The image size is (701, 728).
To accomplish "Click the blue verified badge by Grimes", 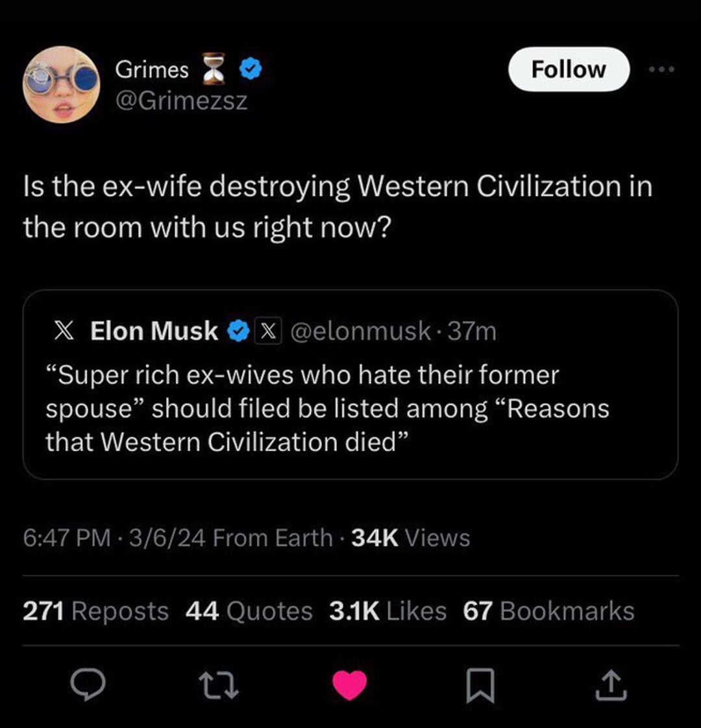I will (x=252, y=69).
